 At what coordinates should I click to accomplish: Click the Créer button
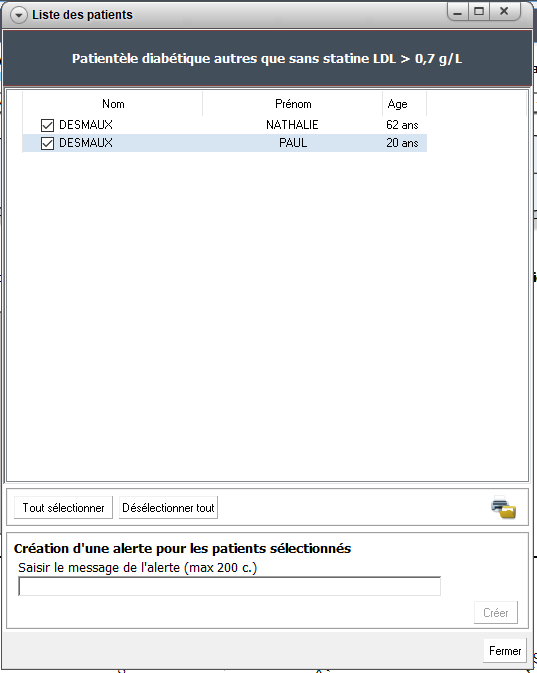(496, 613)
